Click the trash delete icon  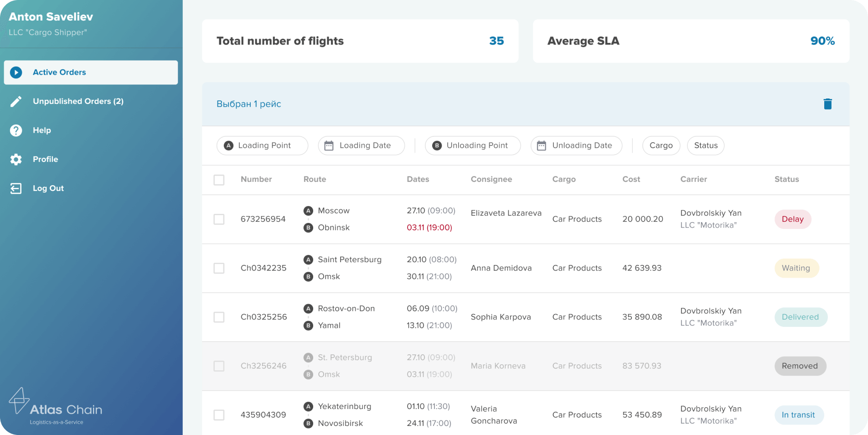point(827,104)
